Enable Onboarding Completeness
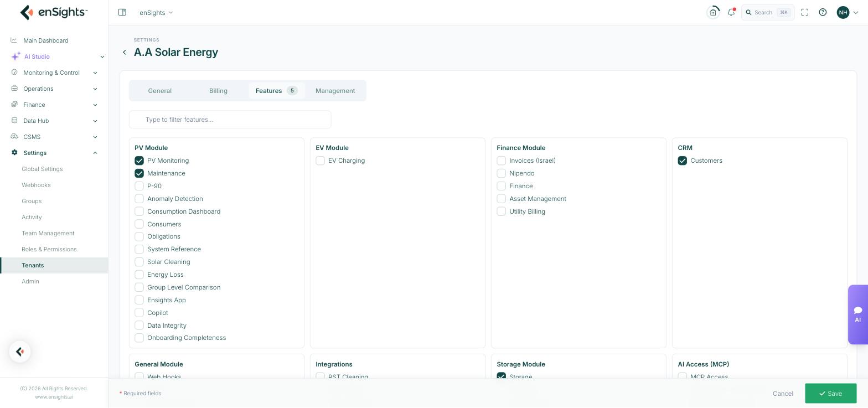The image size is (868, 408). (139, 338)
